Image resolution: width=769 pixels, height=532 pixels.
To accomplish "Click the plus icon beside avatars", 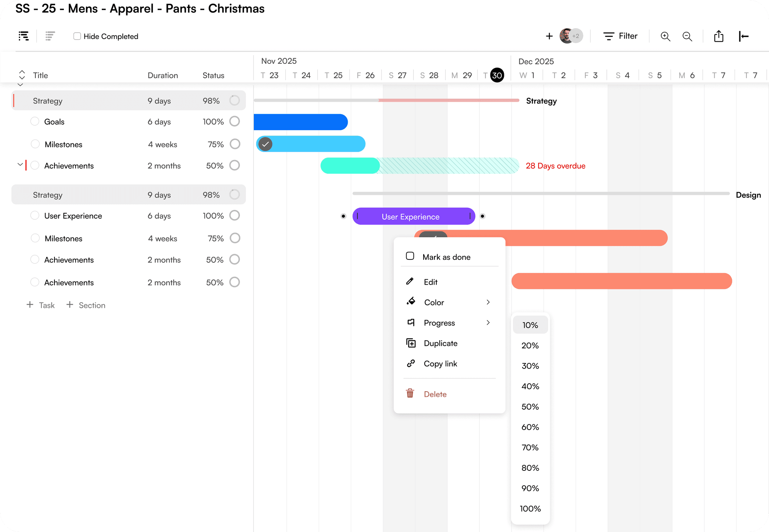I will [x=549, y=36].
